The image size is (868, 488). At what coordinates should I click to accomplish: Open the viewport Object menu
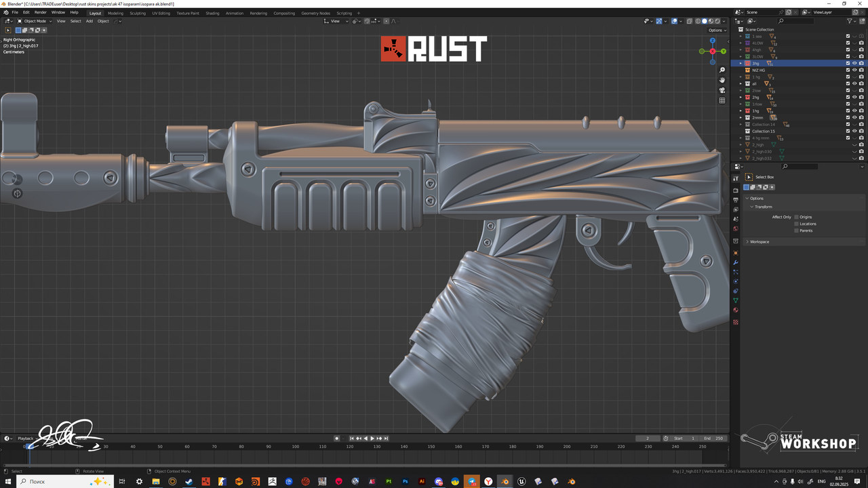tap(103, 21)
